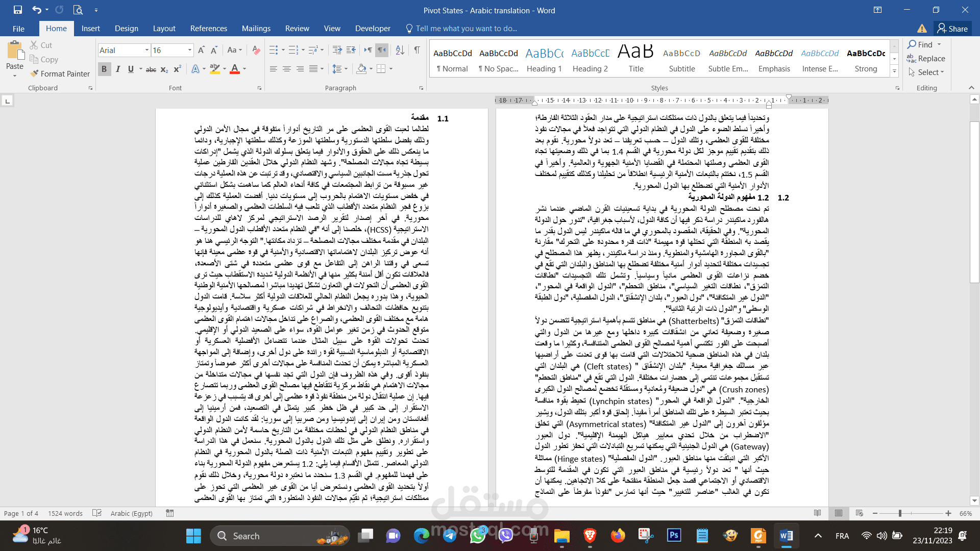The height and width of the screenshot is (551, 980).
Task: Zoom in with the plus icon
Action: [948, 513]
